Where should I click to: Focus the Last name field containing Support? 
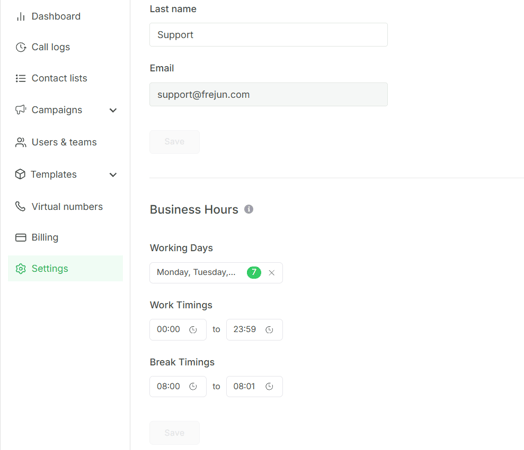269,35
